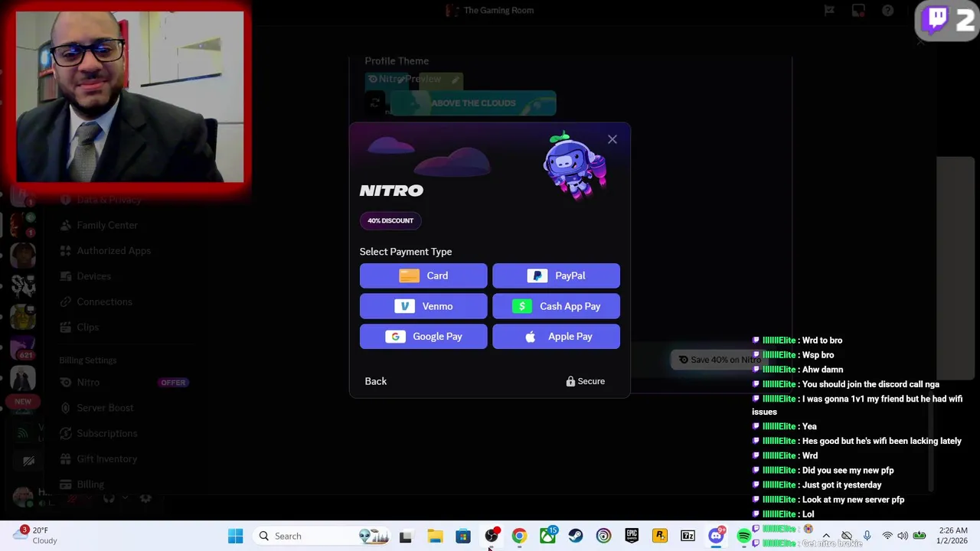Open Server Boost settings
The image size is (980, 551).
(x=105, y=408)
